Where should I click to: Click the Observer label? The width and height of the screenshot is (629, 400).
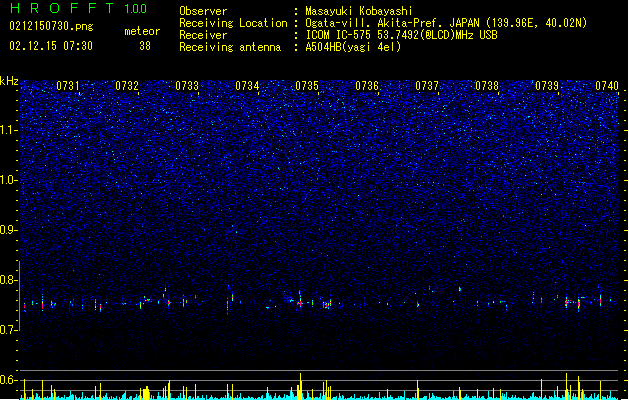[203, 11]
